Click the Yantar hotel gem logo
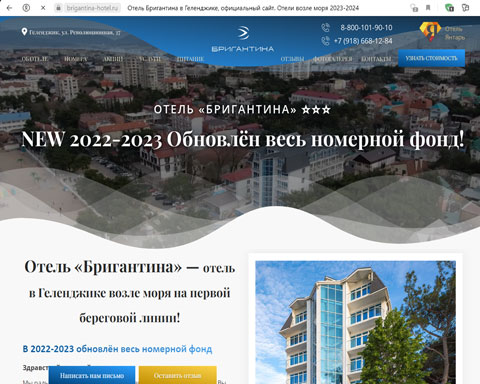Screen dimensions: 480x384 coord(430,32)
